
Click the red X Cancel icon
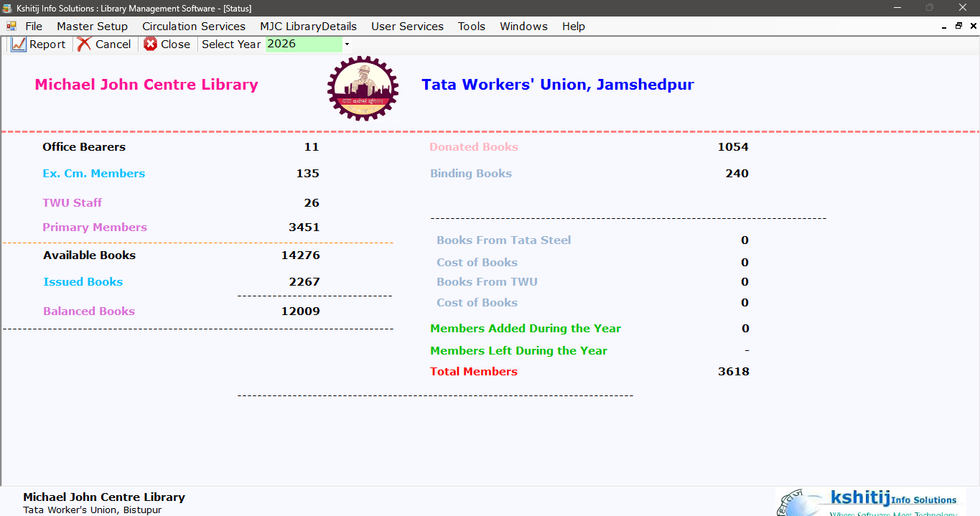85,44
